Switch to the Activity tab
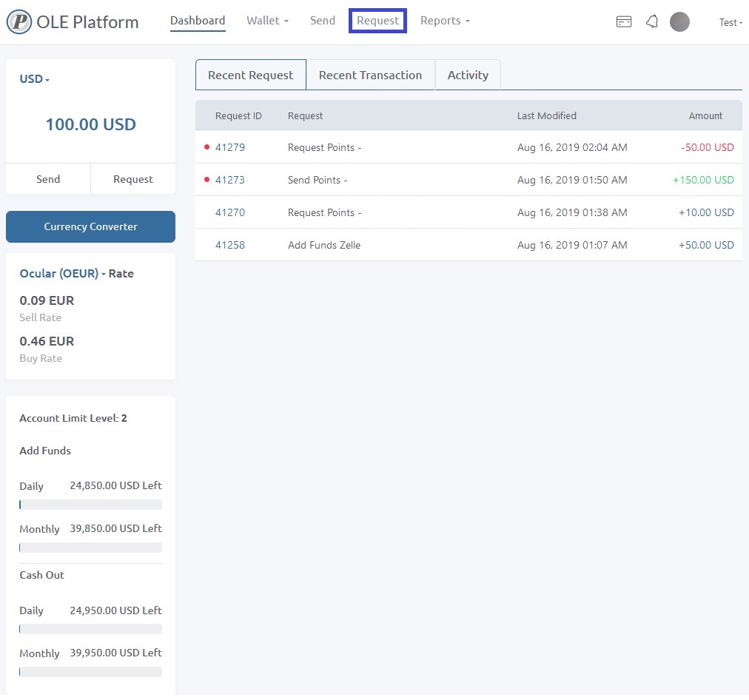This screenshot has height=700, width=749. (x=468, y=75)
